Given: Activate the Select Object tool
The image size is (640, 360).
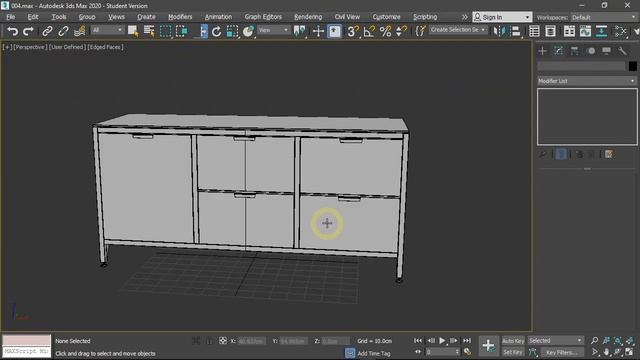Looking at the screenshot, I should [133, 31].
